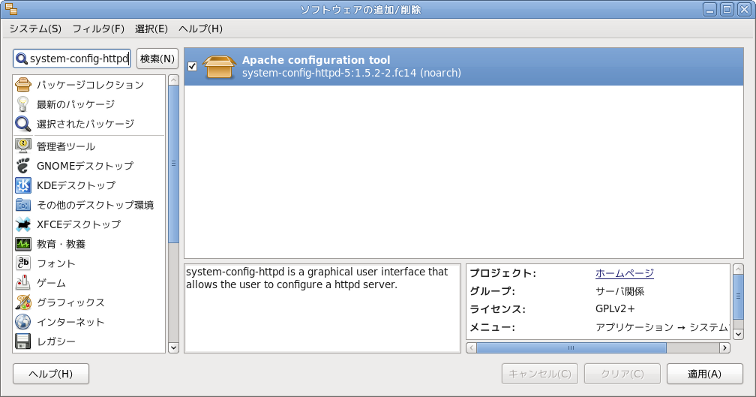
Task: Select the XFCEデスクトップ category label
Action: coord(79,224)
